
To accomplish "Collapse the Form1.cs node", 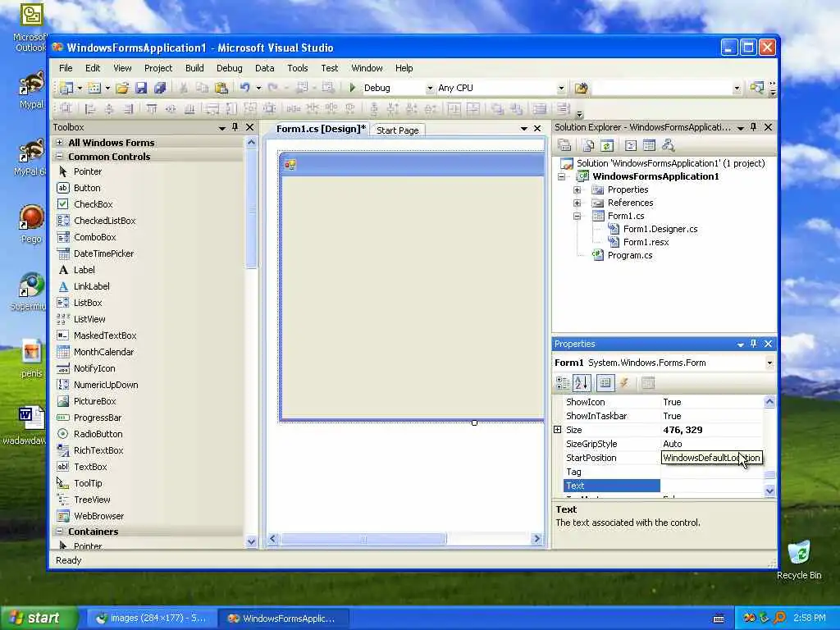I will 577,217.
